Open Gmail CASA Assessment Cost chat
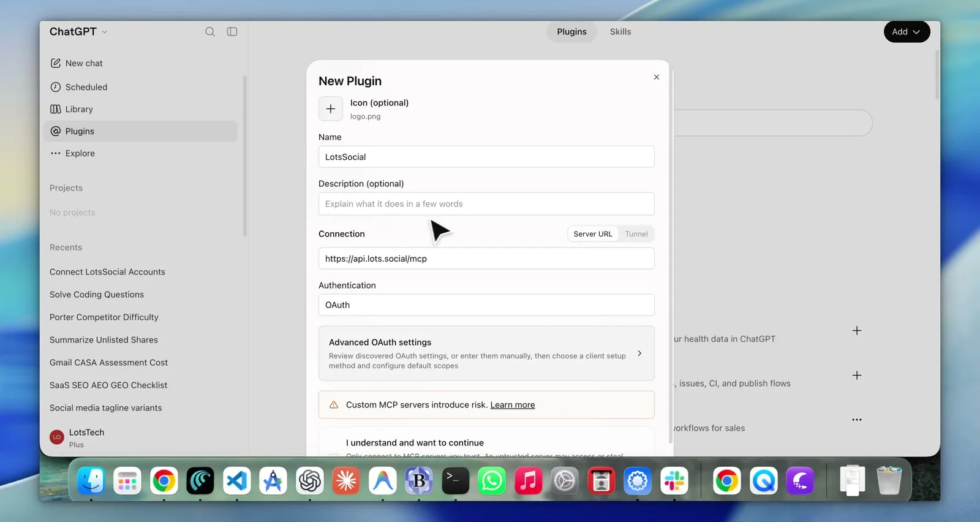Viewport: 980px width, 522px height. (x=108, y=363)
